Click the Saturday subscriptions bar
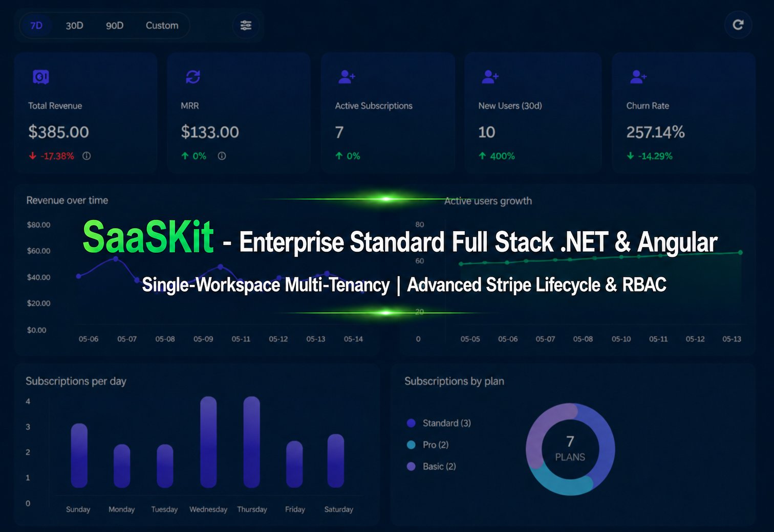This screenshot has width=774, height=532. click(336, 461)
